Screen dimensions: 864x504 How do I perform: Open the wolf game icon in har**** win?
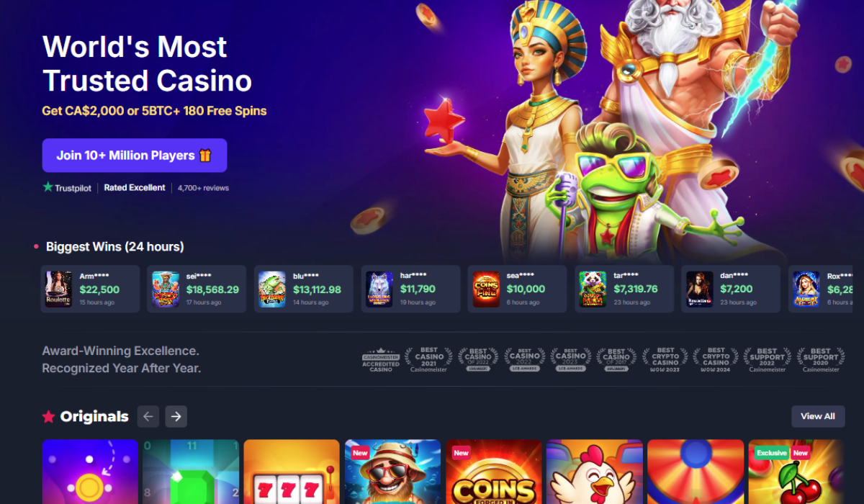[x=379, y=289]
